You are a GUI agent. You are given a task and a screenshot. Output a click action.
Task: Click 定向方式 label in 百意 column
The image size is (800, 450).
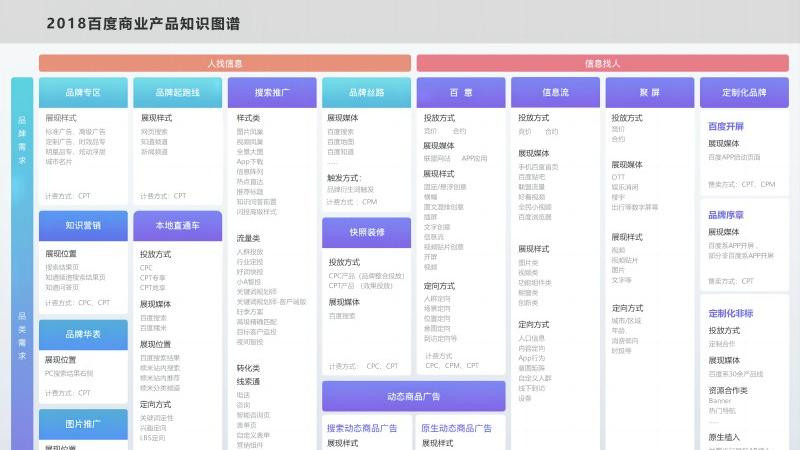tap(439, 286)
